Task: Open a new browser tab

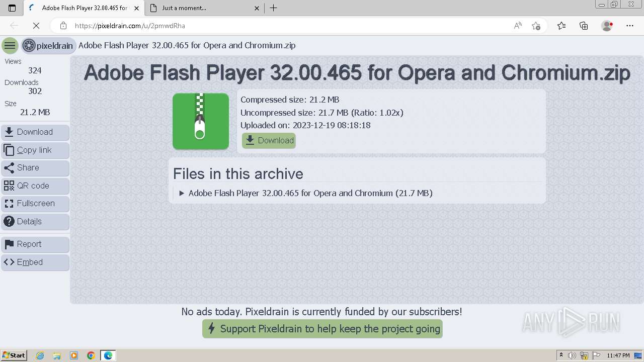Action: pyautogui.click(x=273, y=8)
